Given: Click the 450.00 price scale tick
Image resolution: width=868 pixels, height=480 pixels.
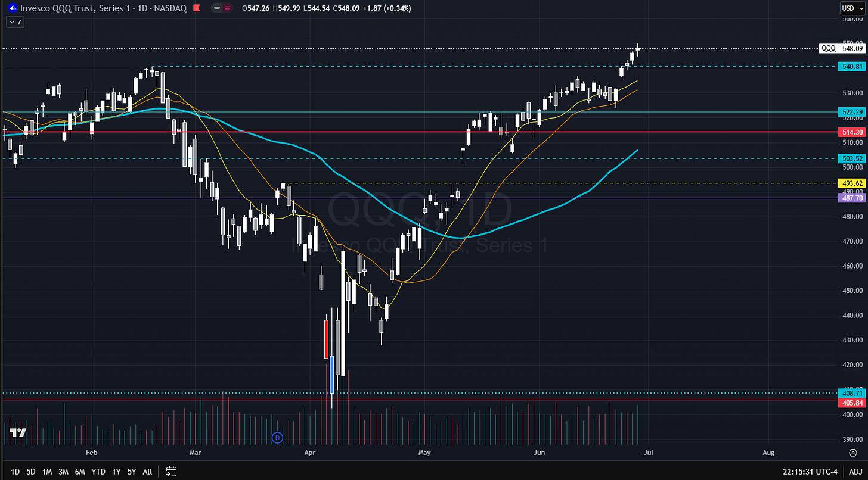Looking at the screenshot, I should pyautogui.click(x=851, y=291).
